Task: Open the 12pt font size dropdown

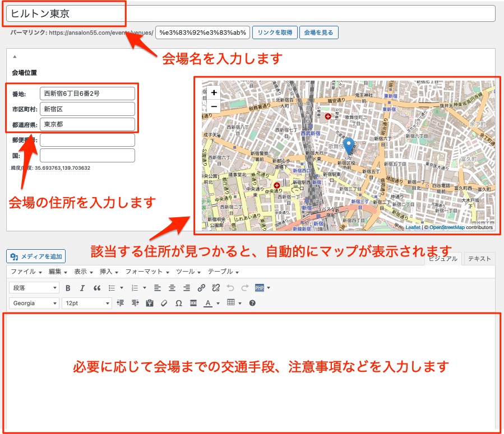Action: tap(86, 303)
